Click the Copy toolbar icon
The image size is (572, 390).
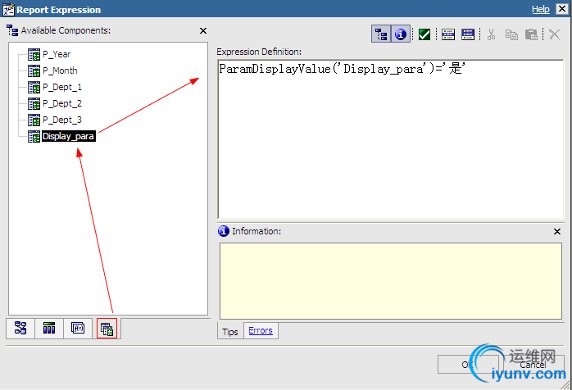click(511, 35)
